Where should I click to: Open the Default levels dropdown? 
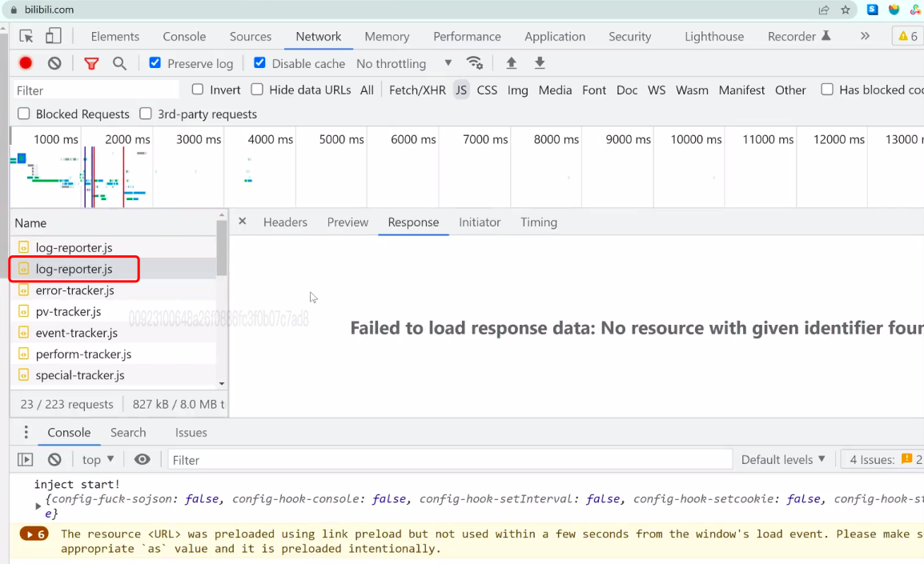(782, 459)
